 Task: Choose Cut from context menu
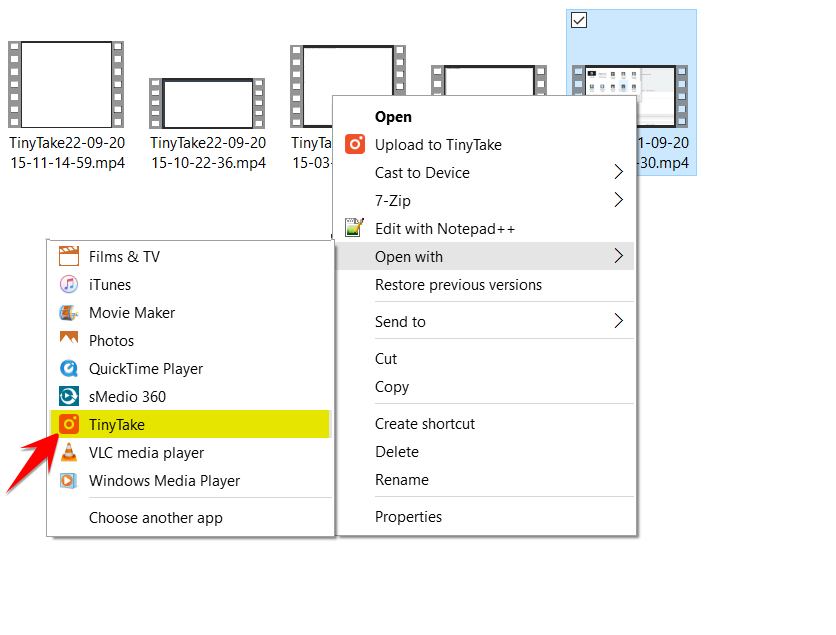(485, 359)
